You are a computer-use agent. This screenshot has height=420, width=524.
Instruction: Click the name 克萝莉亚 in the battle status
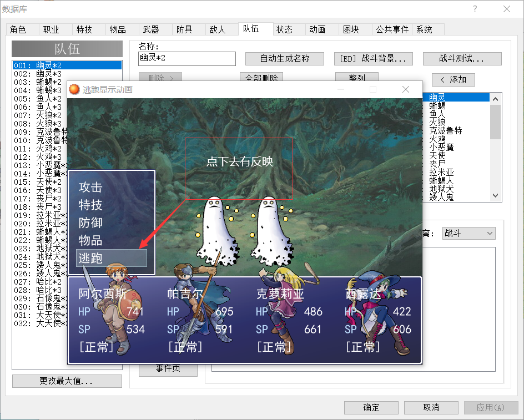click(280, 294)
